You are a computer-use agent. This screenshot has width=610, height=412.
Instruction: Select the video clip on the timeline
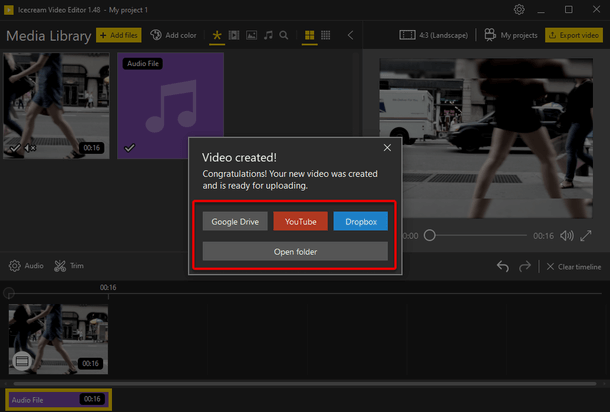[58, 339]
